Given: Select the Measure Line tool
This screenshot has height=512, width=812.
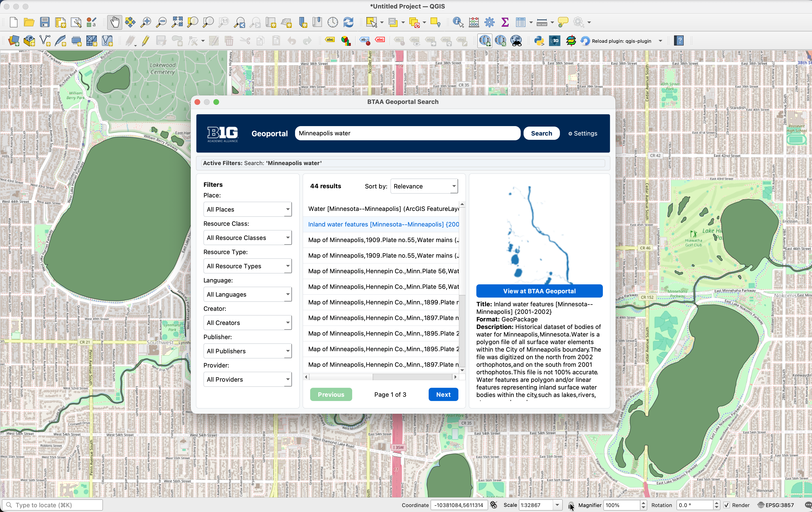Looking at the screenshot, I should (542, 22).
